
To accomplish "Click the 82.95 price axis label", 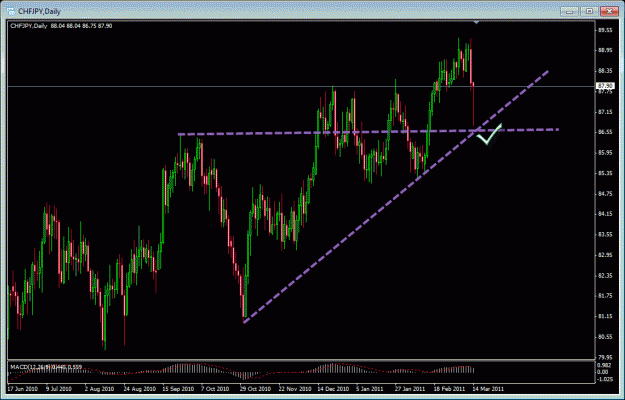I will (605, 255).
